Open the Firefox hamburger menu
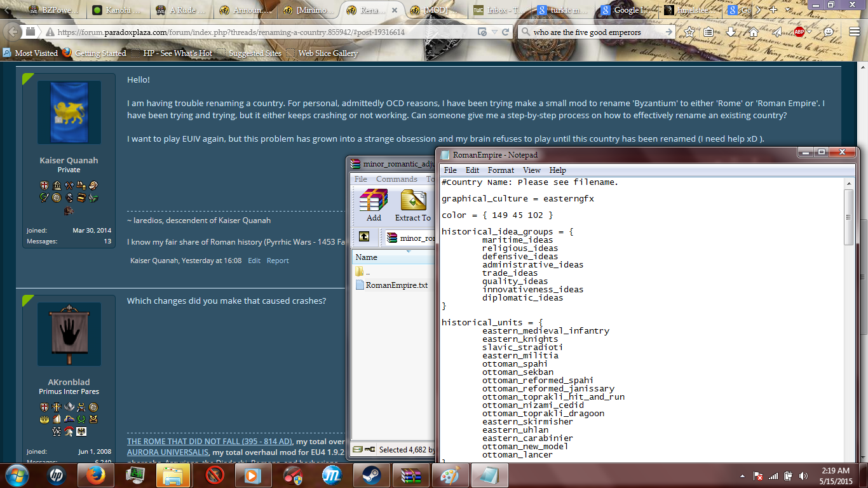 tap(855, 30)
